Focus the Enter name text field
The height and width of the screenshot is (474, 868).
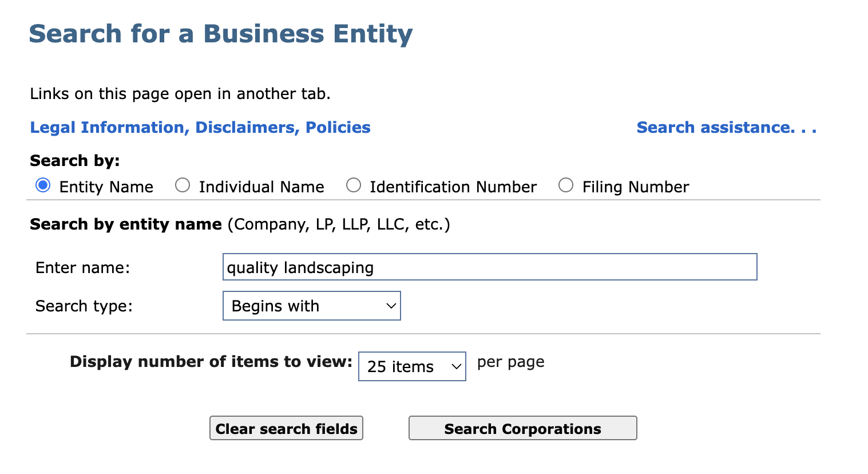[489, 267]
